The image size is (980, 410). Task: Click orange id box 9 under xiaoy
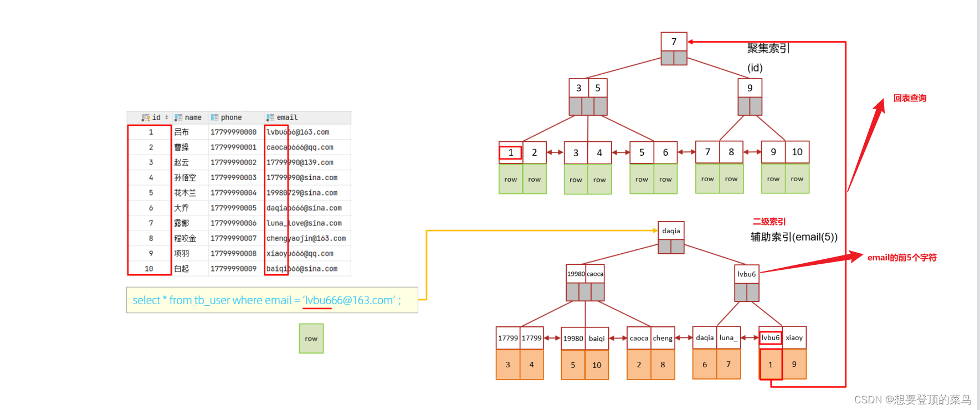(794, 364)
